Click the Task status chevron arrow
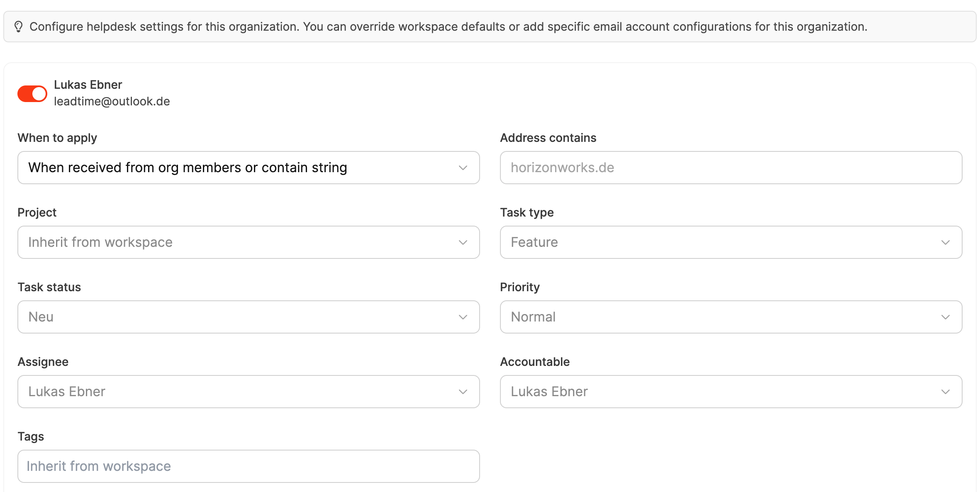 (463, 317)
